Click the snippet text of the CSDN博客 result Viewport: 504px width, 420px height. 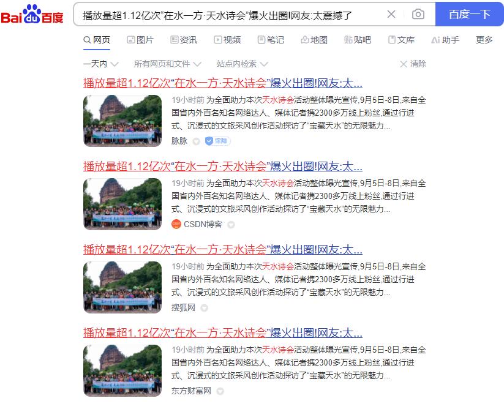299,196
